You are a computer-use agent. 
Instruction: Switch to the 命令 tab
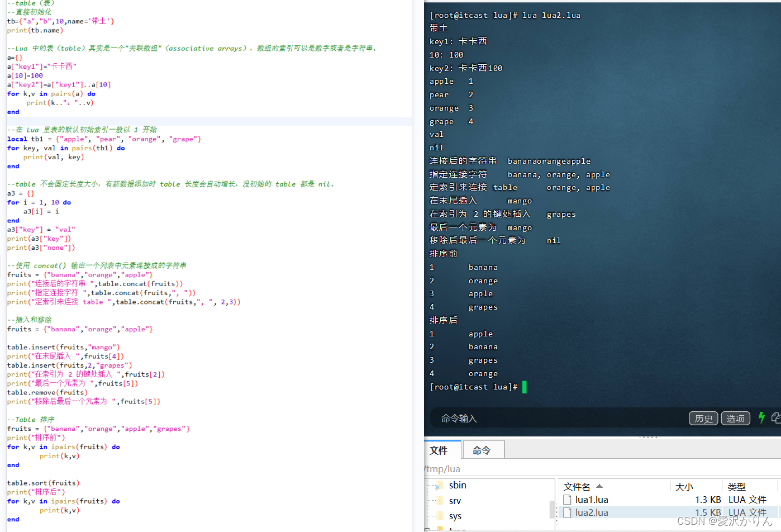point(483,450)
